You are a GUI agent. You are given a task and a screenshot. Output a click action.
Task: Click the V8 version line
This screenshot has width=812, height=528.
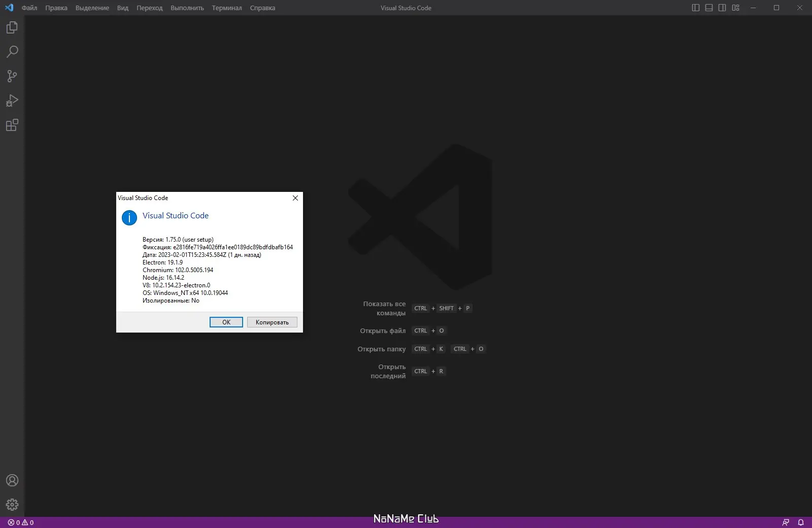point(177,285)
